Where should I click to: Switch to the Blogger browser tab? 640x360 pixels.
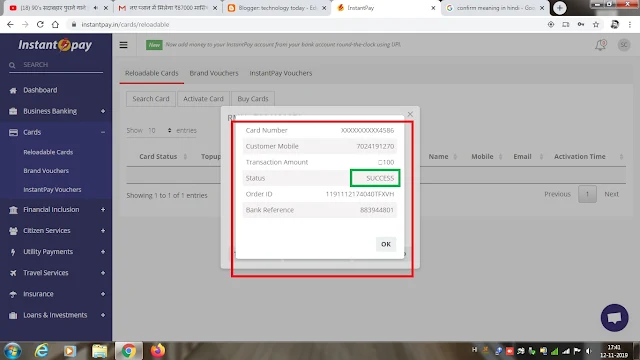click(277, 8)
